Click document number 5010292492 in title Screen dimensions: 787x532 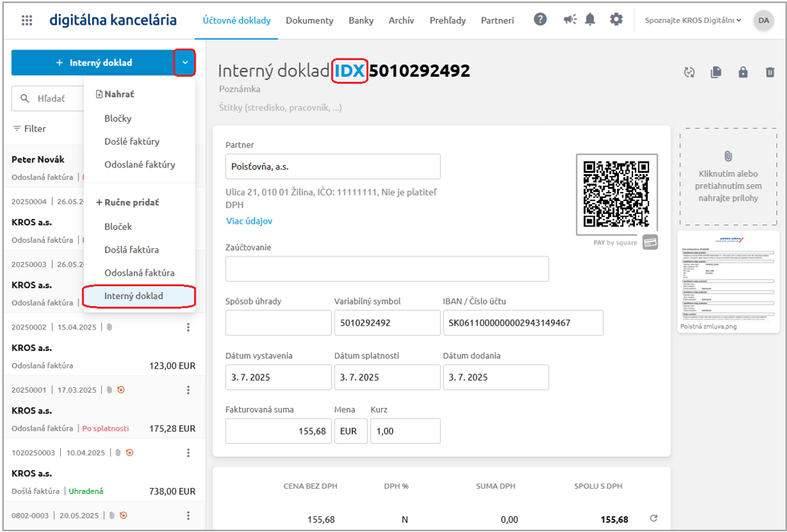419,72
